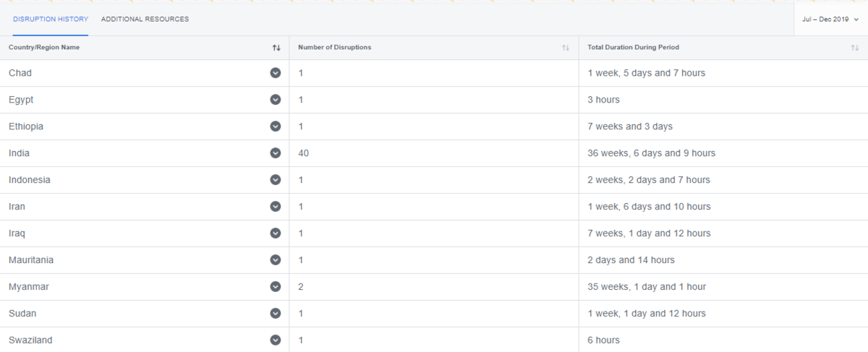Sort by Country/Region Name column icon
Screen dimensions: 868x352
point(276,48)
